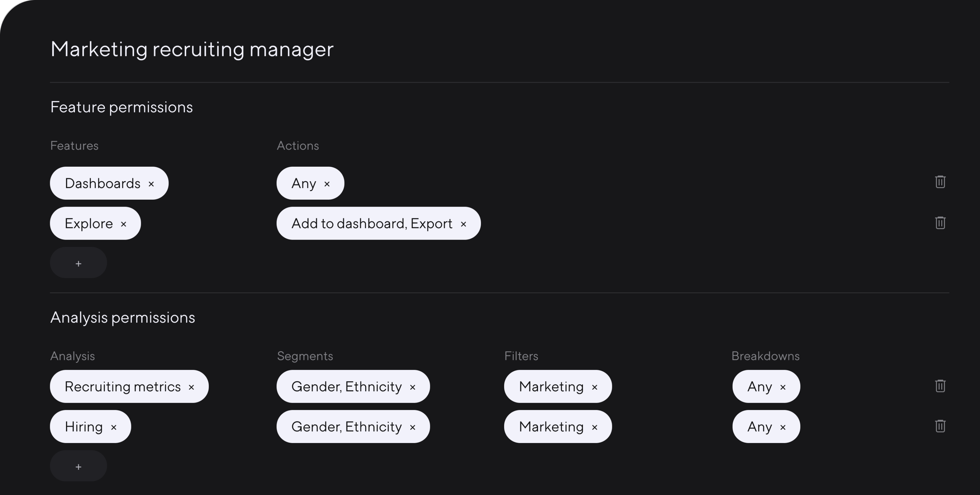Remove the Dashboards chip via its x
Viewport: 980px width, 495px height.
pyautogui.click(x=151, y=184)
